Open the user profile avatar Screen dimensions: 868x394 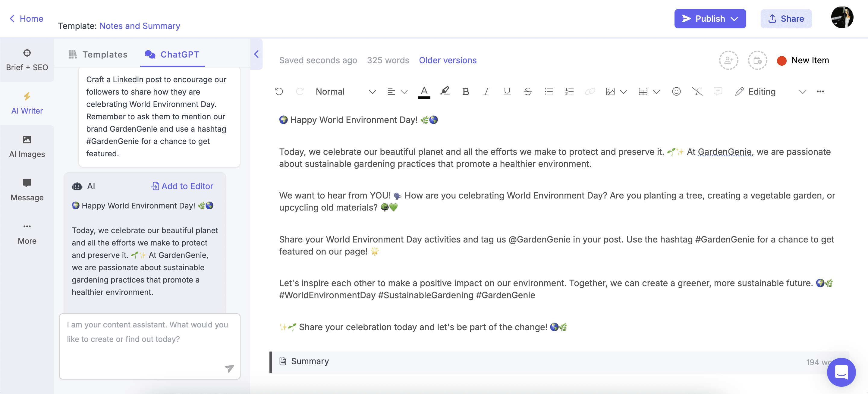coord(842,17)
